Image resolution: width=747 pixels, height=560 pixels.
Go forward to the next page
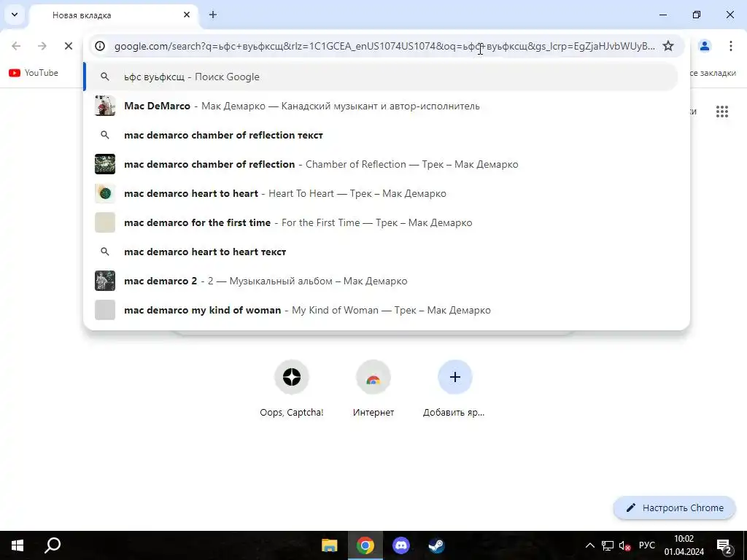pyautogui.click(x=42, y=46)
